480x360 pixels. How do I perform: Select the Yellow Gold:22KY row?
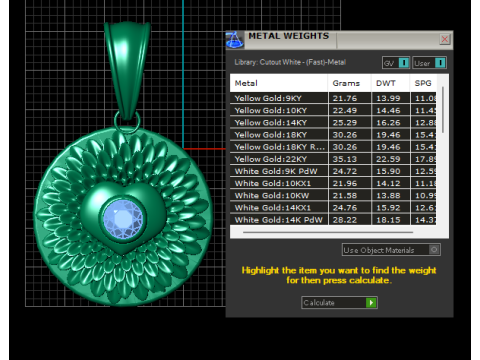[333, 159]
